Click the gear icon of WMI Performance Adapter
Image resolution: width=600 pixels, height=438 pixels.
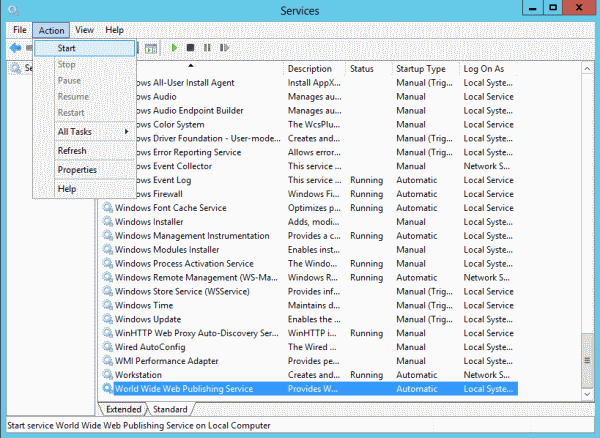point(108,361)
